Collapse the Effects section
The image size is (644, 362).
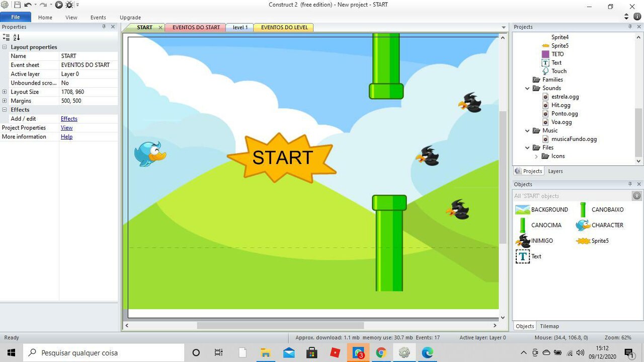click(5, 109)
